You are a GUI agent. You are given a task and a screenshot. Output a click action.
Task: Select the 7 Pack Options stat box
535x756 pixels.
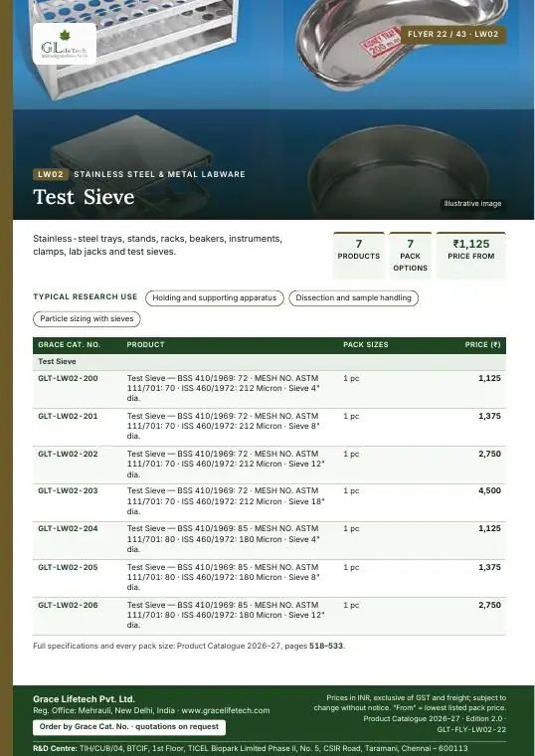pyautogui.click(x=410, y=255)
